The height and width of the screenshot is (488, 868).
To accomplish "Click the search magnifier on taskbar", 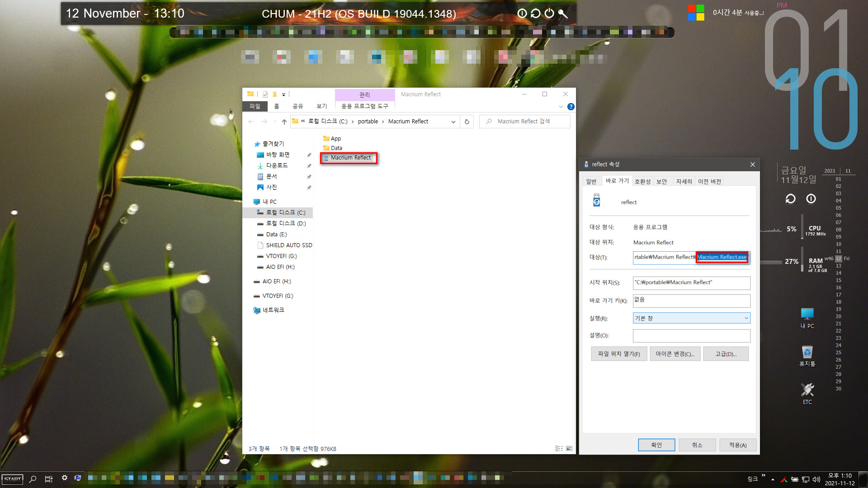I will (33, 479).
